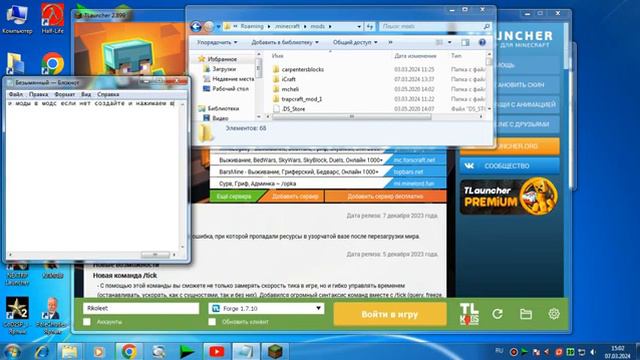Open the Компьютер desktop icon
The width and height of the screenshot is (640, 360).
point(17,19)
